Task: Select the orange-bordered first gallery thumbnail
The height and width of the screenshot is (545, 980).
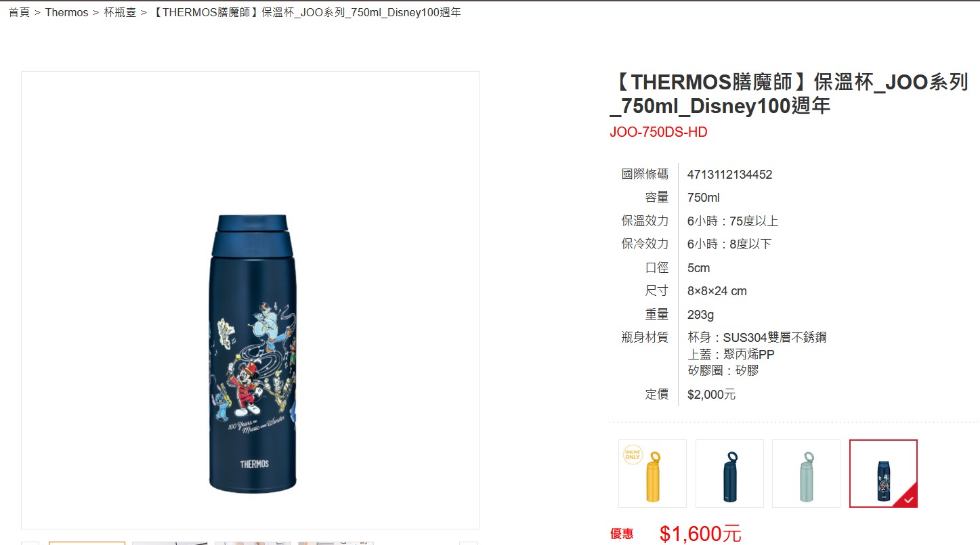Action: click(87, 543)
